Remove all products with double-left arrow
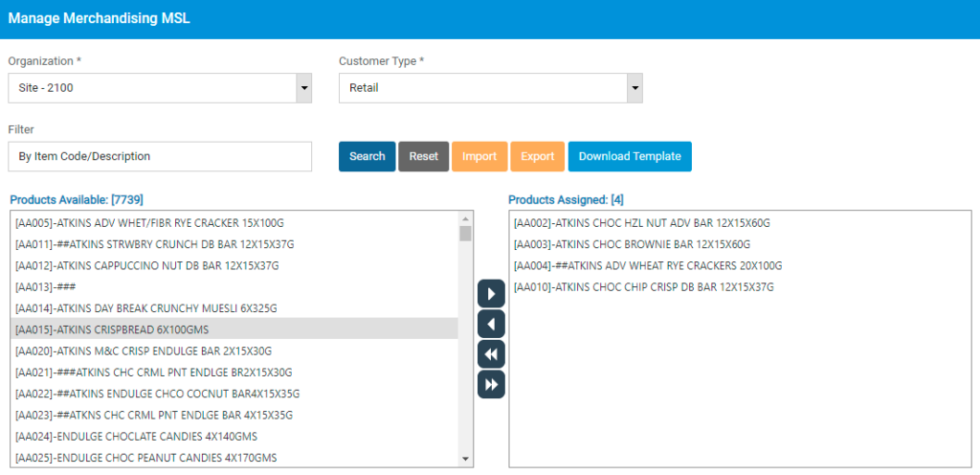 click(491, 354)
